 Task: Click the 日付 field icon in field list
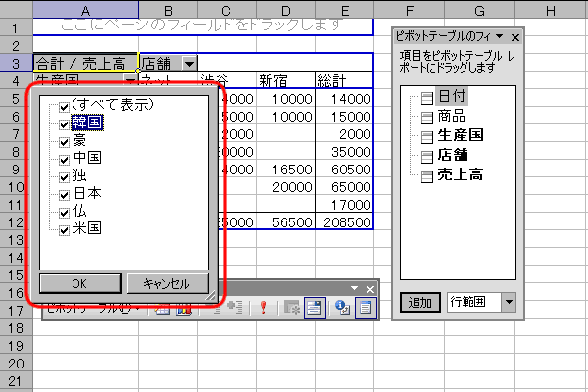[426, 98]
